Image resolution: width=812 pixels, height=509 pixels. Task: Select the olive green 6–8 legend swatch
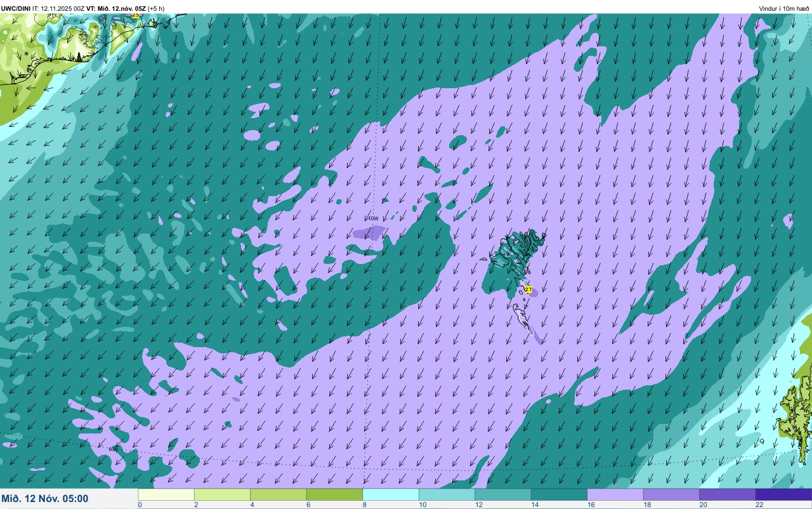tap(334, 494)
